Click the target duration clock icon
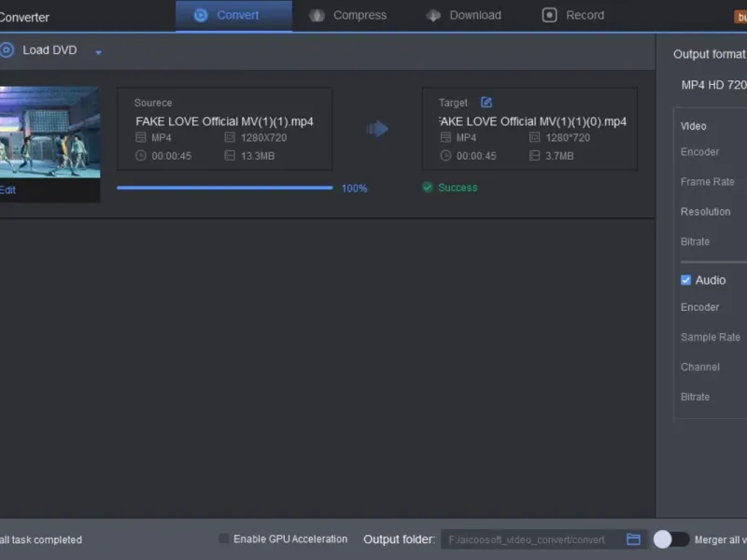This screenshot has height=560, width=747. point(445,155)
